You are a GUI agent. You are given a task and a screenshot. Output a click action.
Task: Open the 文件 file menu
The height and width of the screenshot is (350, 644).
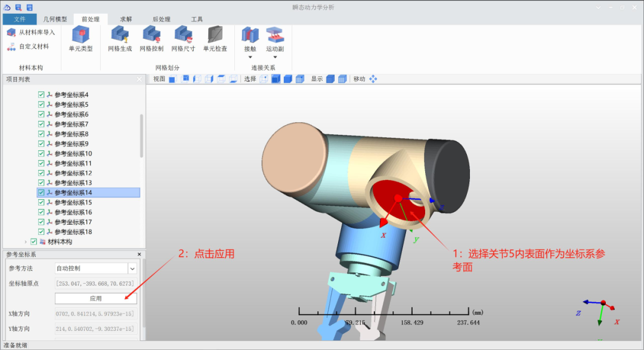click(x=19, y=19)
